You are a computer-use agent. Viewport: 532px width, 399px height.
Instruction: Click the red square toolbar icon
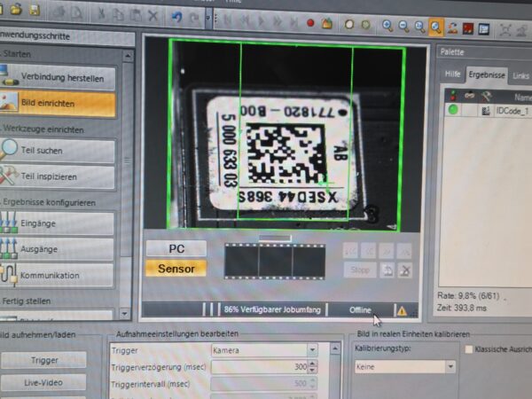[x=468, y=29]
